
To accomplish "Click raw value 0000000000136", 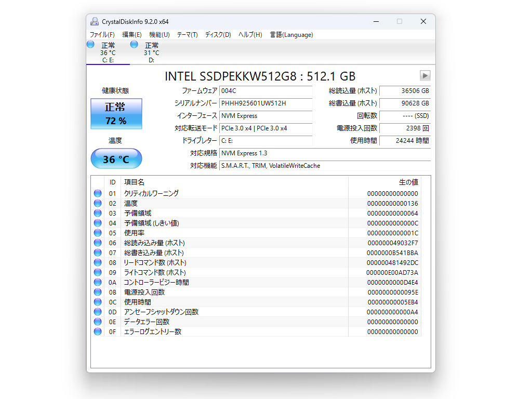I will click(x=393, y=203).
